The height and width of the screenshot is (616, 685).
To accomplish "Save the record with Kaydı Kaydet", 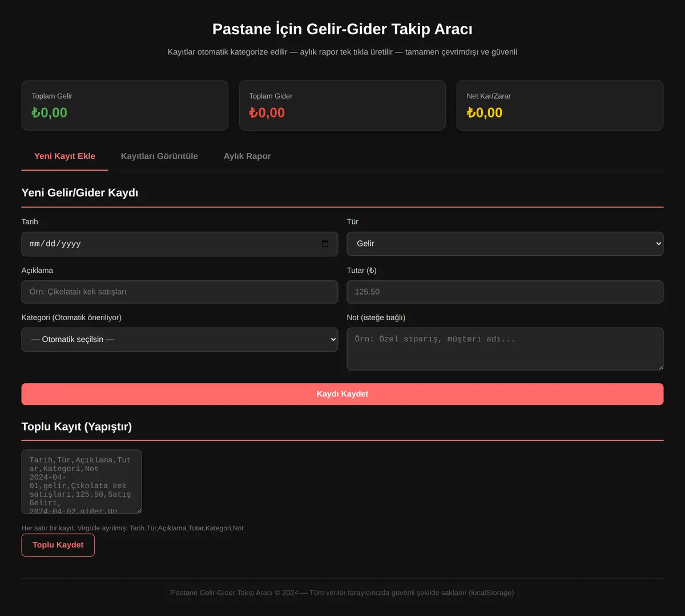I will pos(342,394).
